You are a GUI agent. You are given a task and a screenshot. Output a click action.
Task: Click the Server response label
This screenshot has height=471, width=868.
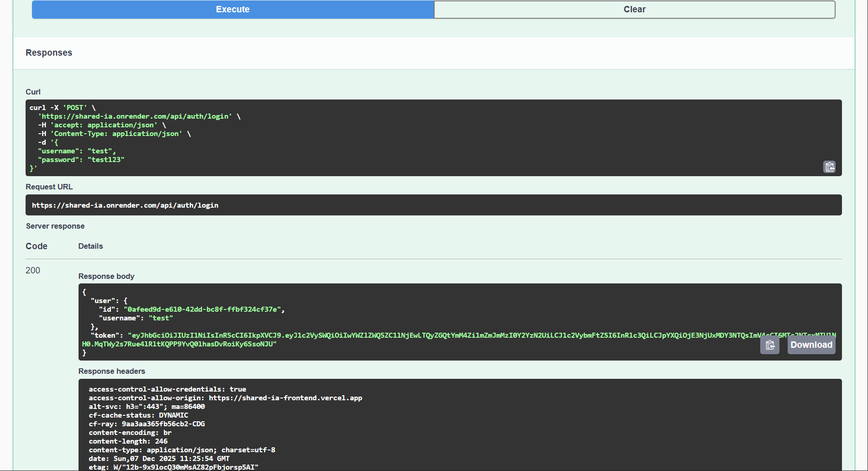pos(55,226)
